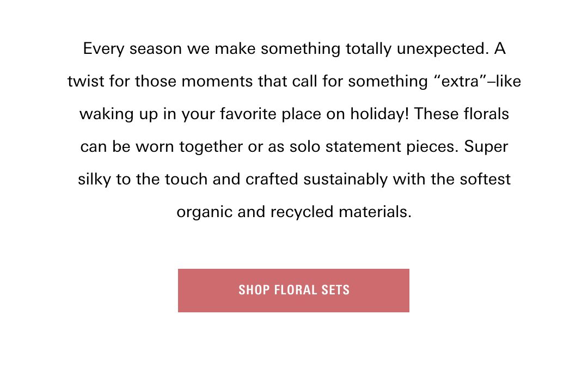The image size is (588, 370).
Task: Click the quoted word "extra" in the text
Action: pos(461,81)
